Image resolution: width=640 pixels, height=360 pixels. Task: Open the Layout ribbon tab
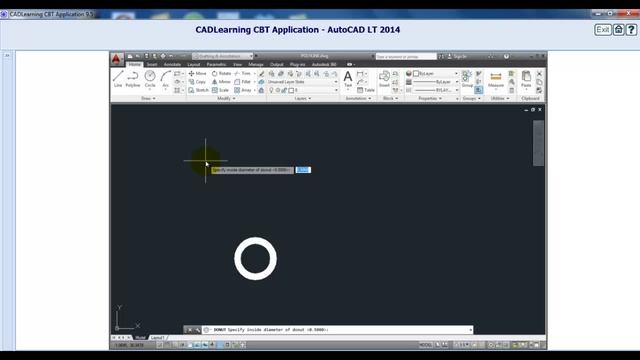click(194, 64)
